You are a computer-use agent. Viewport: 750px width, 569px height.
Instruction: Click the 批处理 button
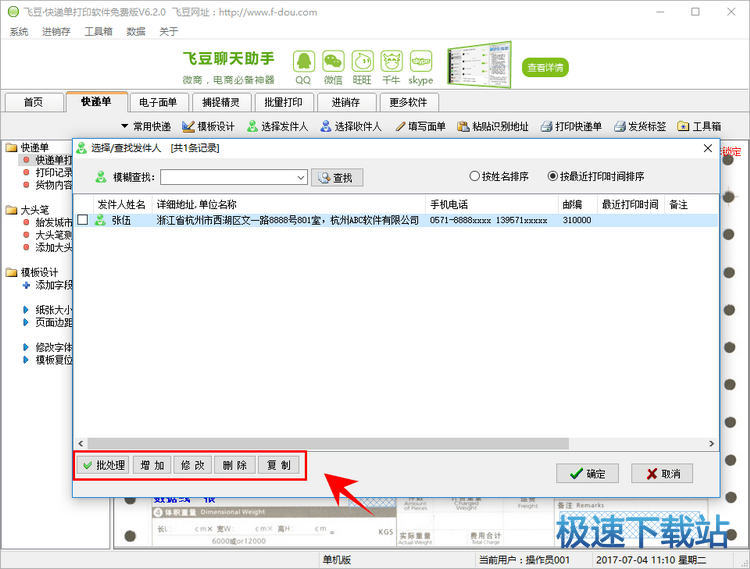(103, 465)
